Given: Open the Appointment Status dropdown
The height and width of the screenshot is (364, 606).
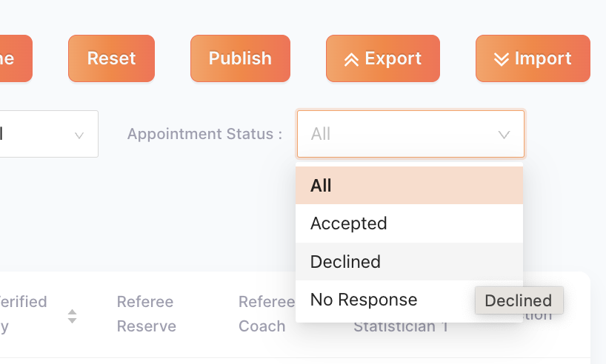Looking at the screenshot, I should tap(410, 134).
